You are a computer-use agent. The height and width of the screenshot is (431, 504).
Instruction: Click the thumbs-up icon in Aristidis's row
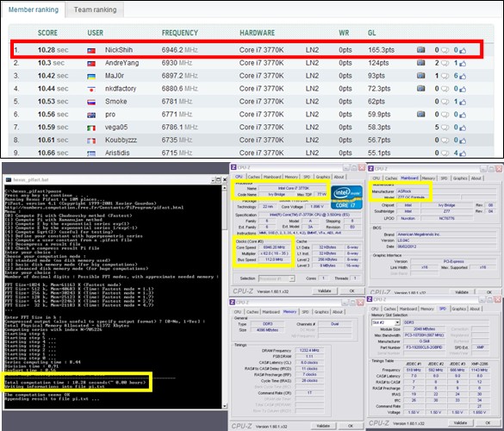pos(463,153)
